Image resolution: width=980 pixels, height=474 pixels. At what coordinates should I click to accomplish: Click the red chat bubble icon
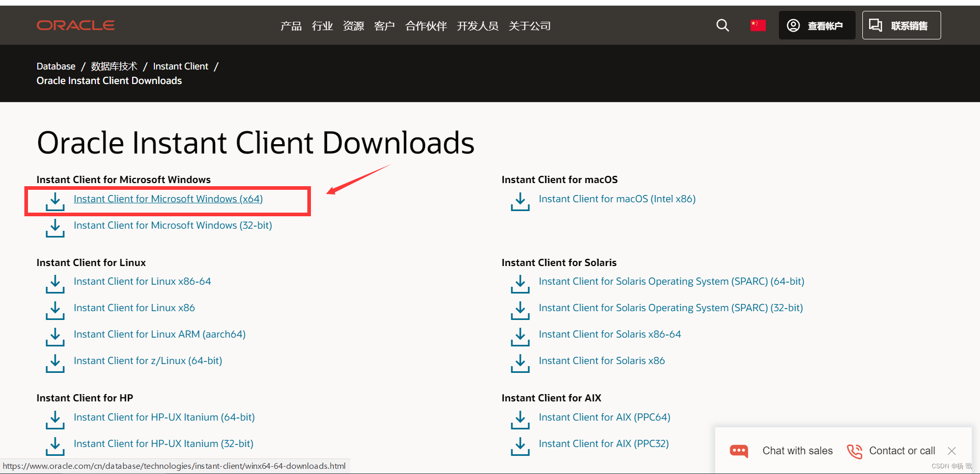(x=739, y=451)
